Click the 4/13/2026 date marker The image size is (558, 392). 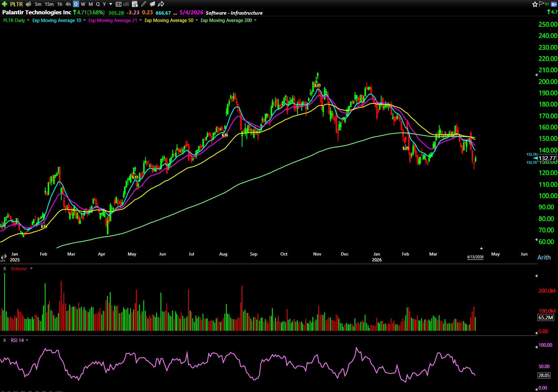[x=475, y=257]
